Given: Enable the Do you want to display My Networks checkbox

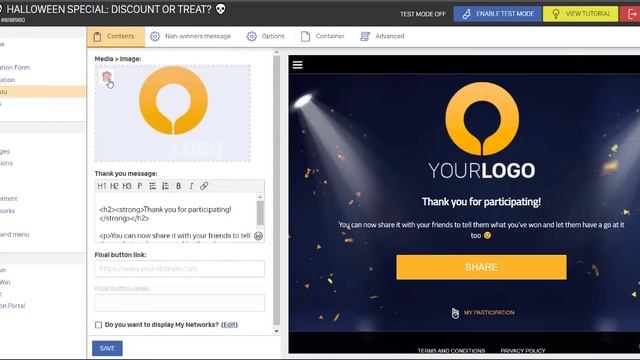Looking at the screenshot, I should [x=98, y=325].
